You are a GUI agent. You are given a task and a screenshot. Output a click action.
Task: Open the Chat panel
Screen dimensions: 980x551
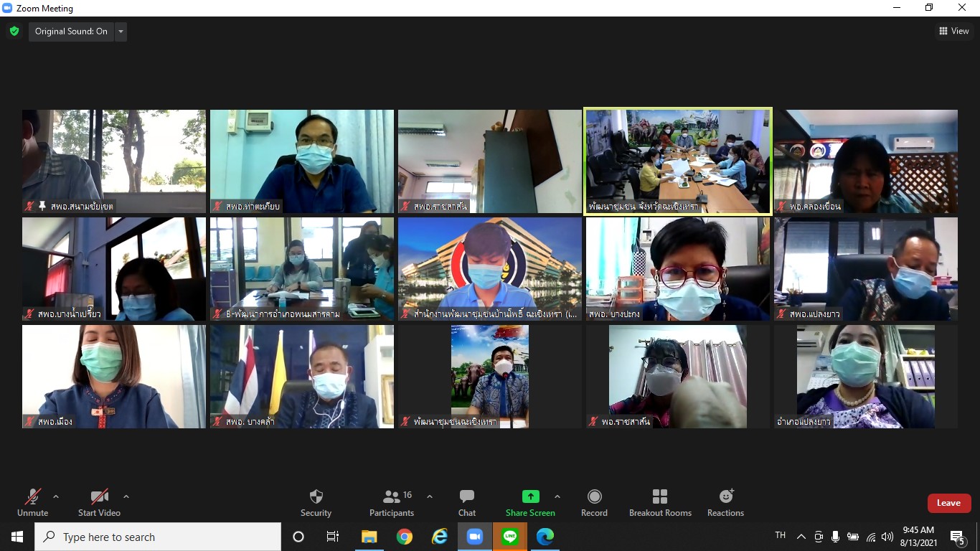tap(467, 502)
